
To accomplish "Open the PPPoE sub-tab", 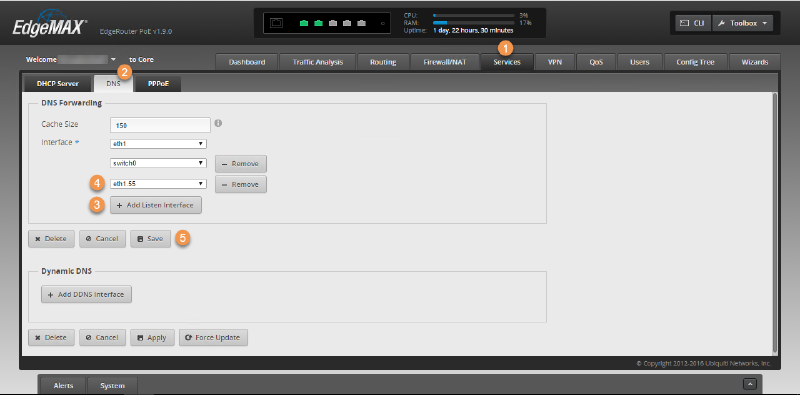I will (158, 84).
